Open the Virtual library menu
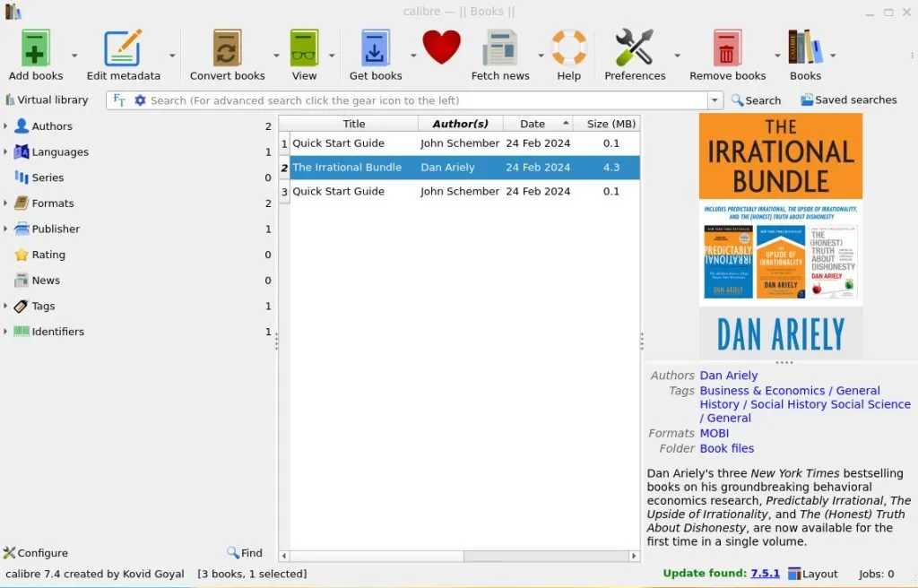This screenshot has width=918, height=588. (47, 100)
